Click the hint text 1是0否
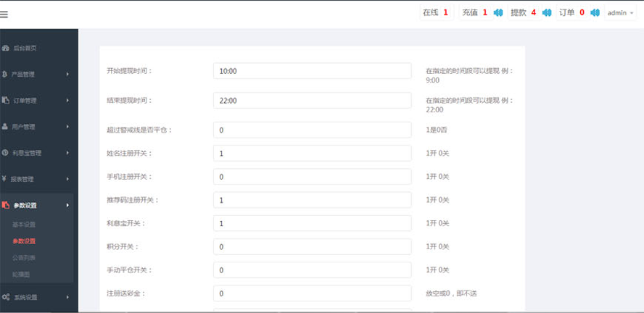 click(x=436, y=130)
